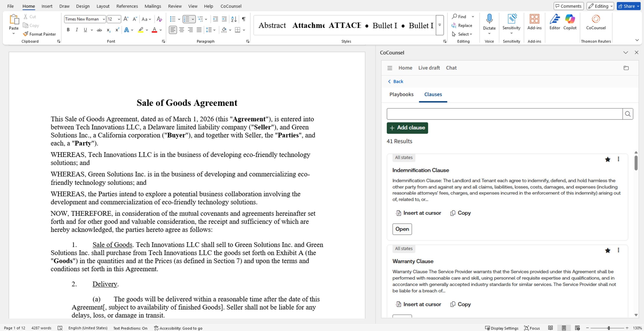Unfavorite the Indemnification Clause star
644x331 pixels.
coord(608,159)
